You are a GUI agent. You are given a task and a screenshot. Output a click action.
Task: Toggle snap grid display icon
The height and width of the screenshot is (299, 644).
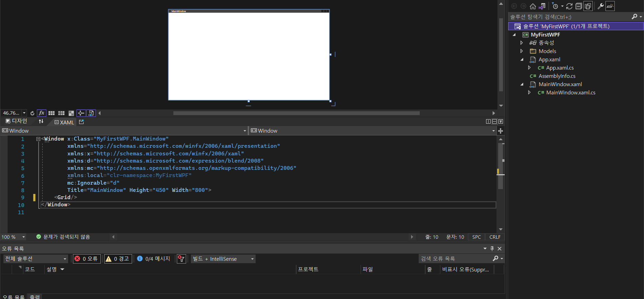[x=52, y=113]
